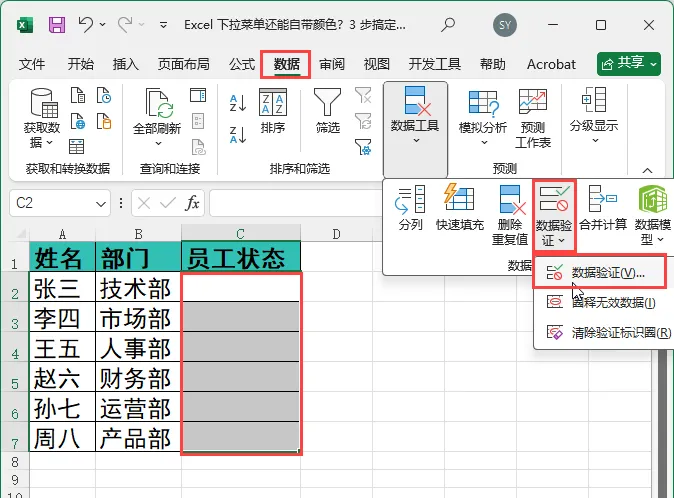Click the 全部刷新 refresh icon
The height and width of the screenshot is (498, 674).
pyautogui.click(x=157, y=103)
